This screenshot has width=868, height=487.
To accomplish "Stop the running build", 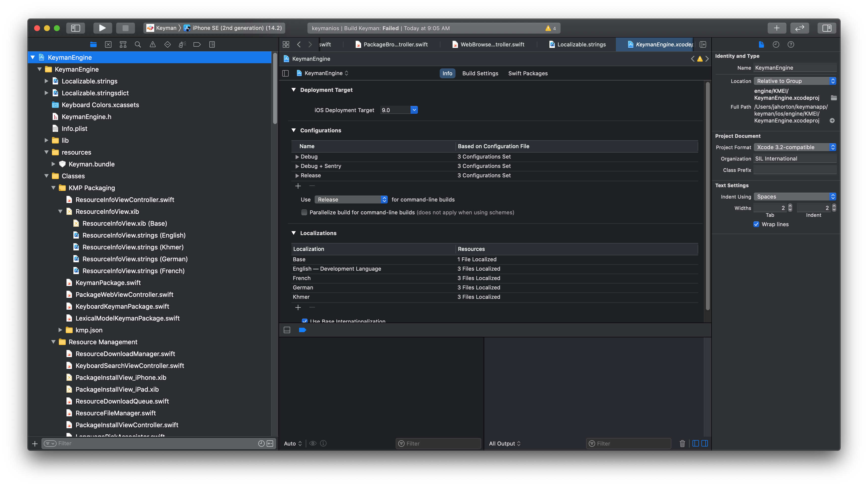I will [x=125, y=28].
